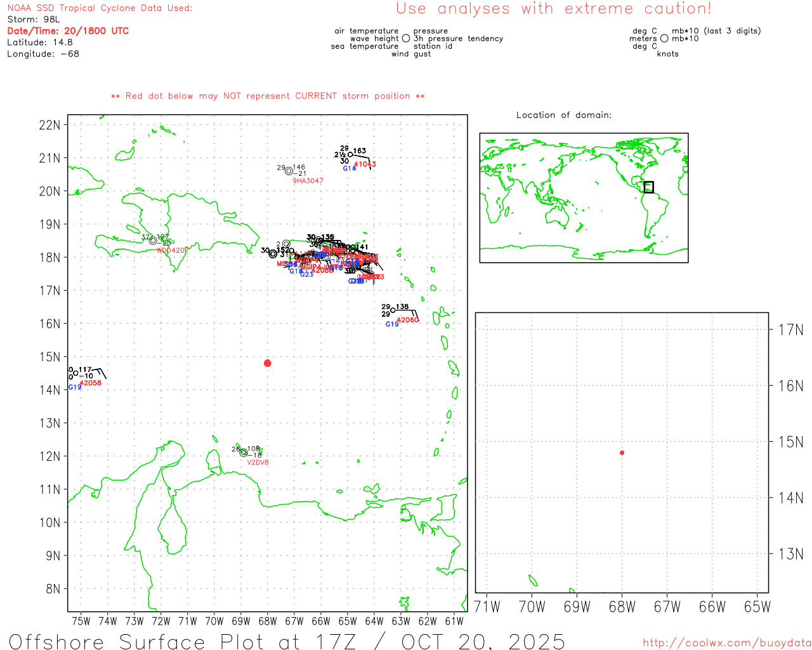
Task: Click station marker circle for buoy 41043
Action: [x=350, y=154]
